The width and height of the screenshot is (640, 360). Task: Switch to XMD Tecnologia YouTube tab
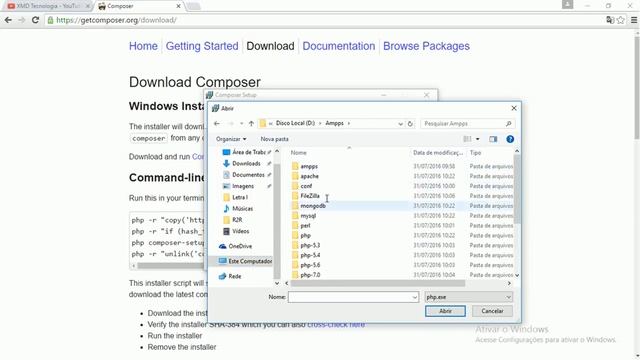[47, 6]
